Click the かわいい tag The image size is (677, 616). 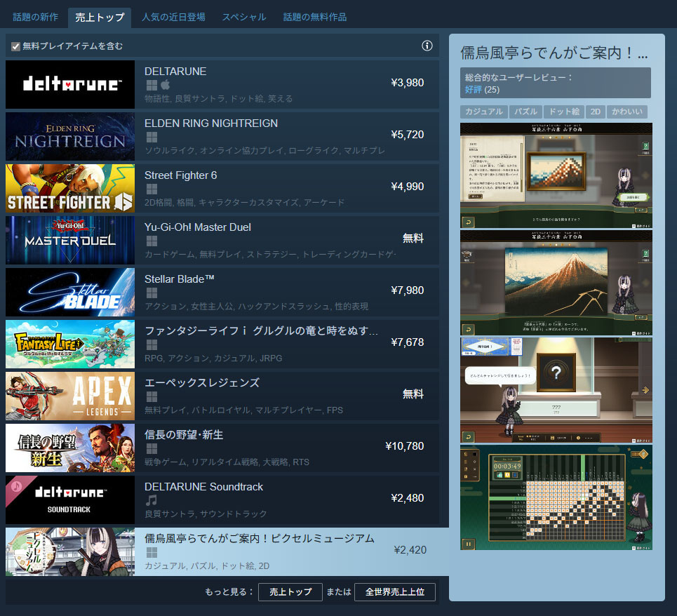click(x=627, y=112)
